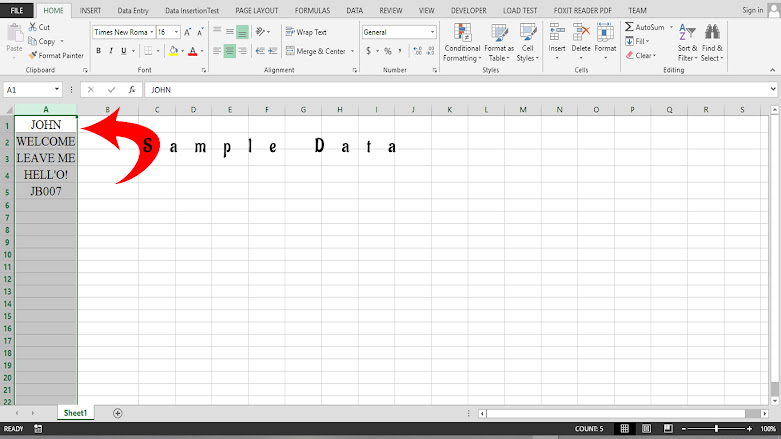This screenshot has width=781, height=439.
Task: Open Conditional Formatting
Action: pyautogui.click(x=462, y=43)
